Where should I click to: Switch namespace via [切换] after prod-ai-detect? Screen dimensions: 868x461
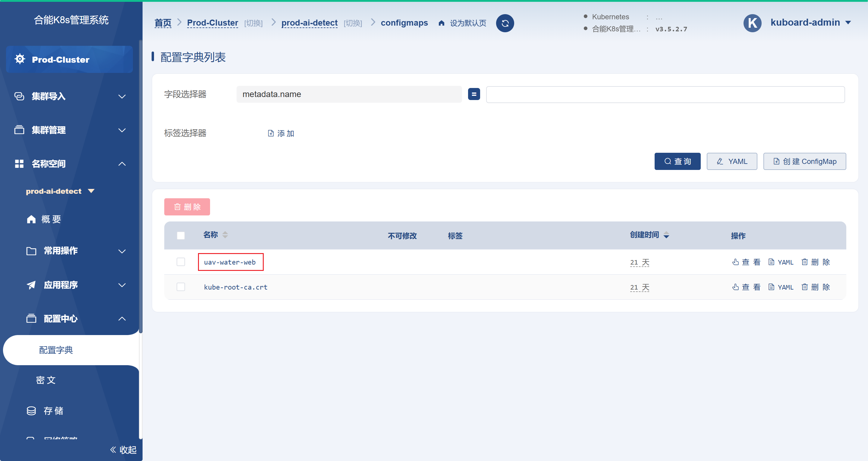pos(352,23)
